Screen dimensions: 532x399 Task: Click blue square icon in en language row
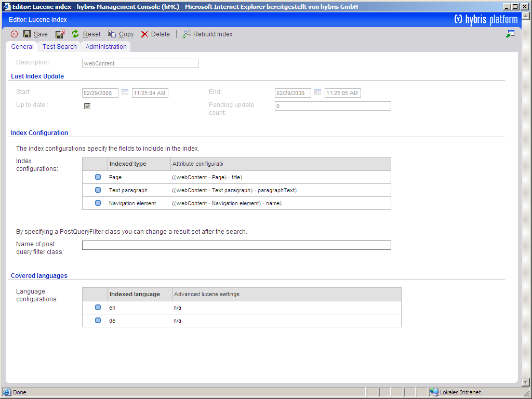pos(98,308)
